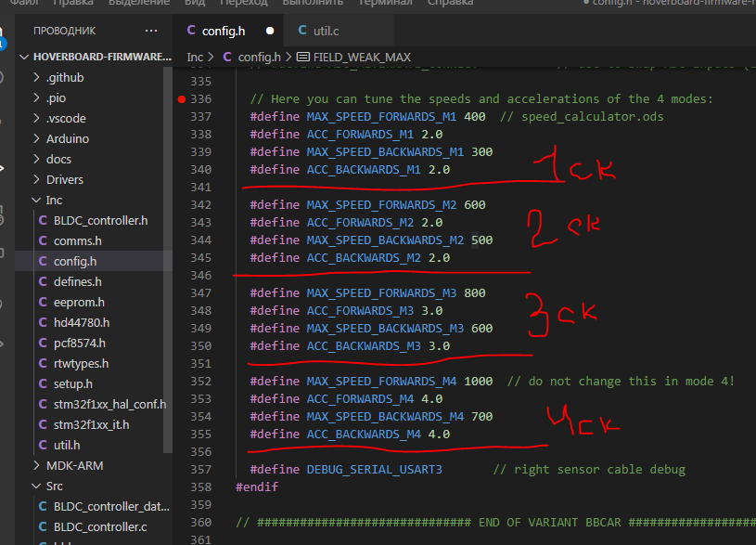756x545 pixels.
Task: Open the explorer panel more actions ellipsis
Action: coord(152,31)
